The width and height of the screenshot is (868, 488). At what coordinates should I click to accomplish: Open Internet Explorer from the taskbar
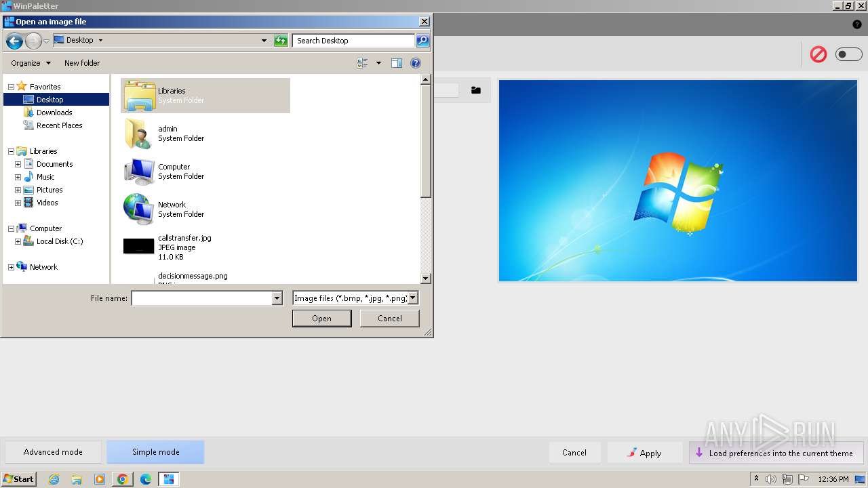(54, 479)
